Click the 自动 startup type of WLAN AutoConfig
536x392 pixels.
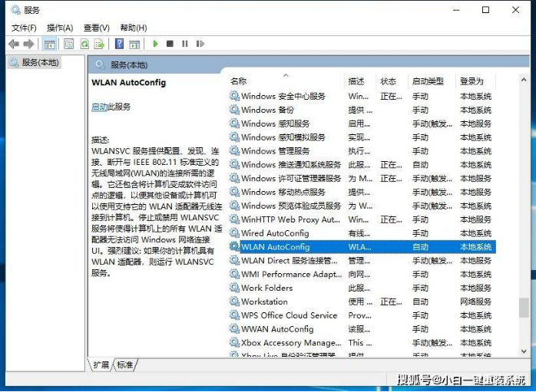point(421,247)
